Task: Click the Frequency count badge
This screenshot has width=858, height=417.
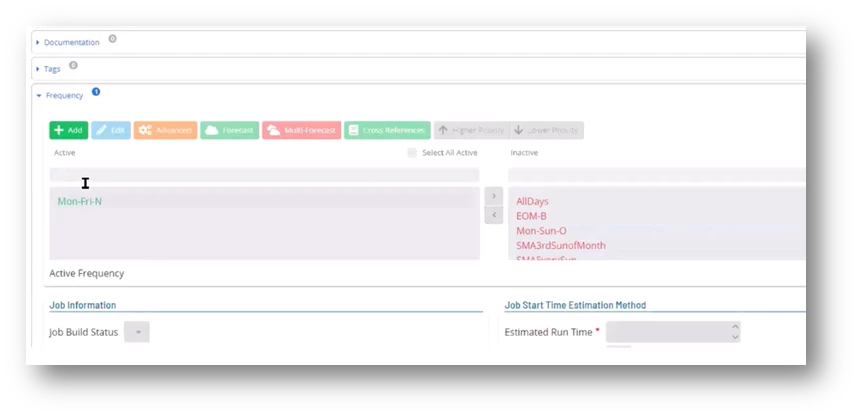Action: 96,91
